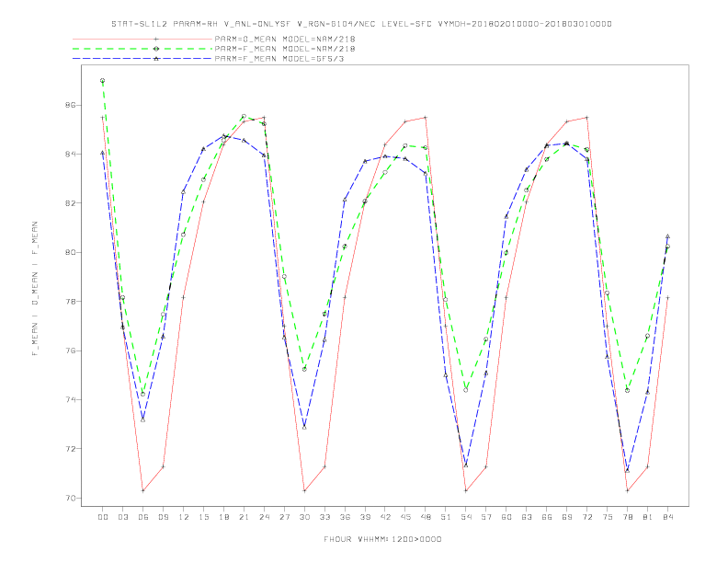Click x-axis tick label 03

[x=122, y=517]
